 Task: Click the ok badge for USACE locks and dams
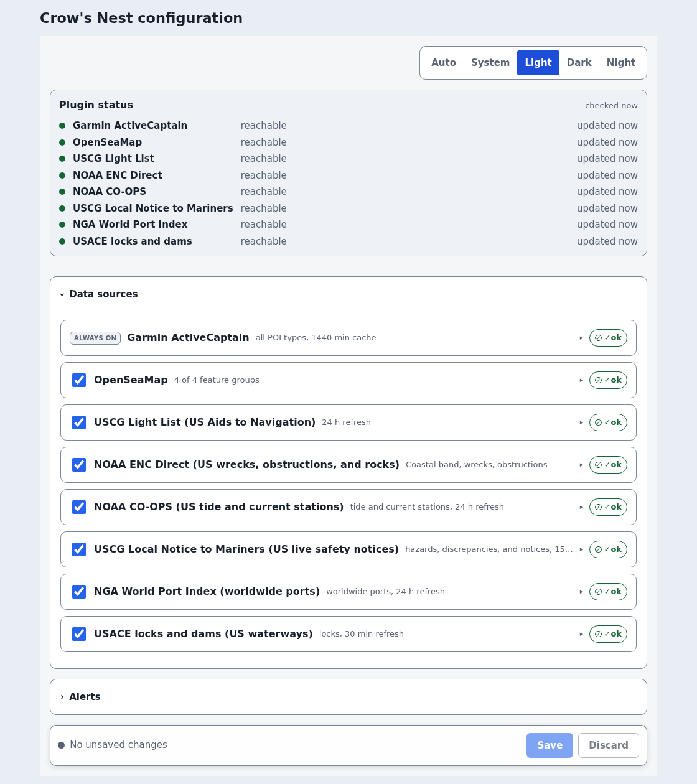(608, 634)
